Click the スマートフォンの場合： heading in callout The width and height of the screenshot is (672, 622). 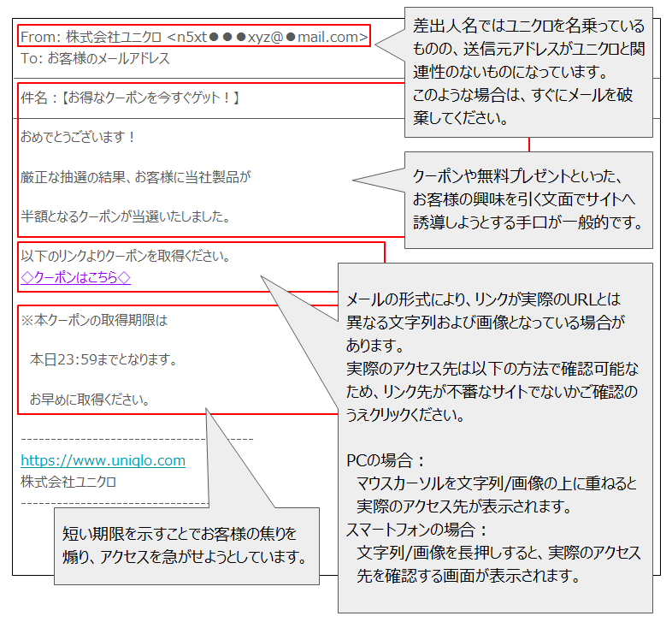[416, 529]
